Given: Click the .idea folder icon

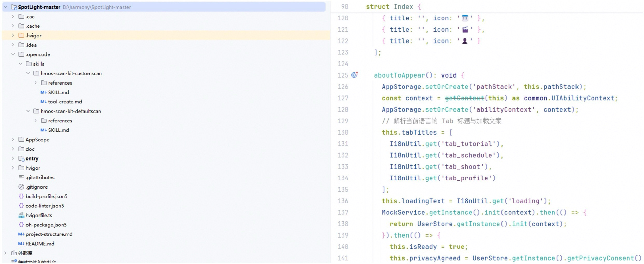Looking at the screenshot, I should (x=21, y=45).
